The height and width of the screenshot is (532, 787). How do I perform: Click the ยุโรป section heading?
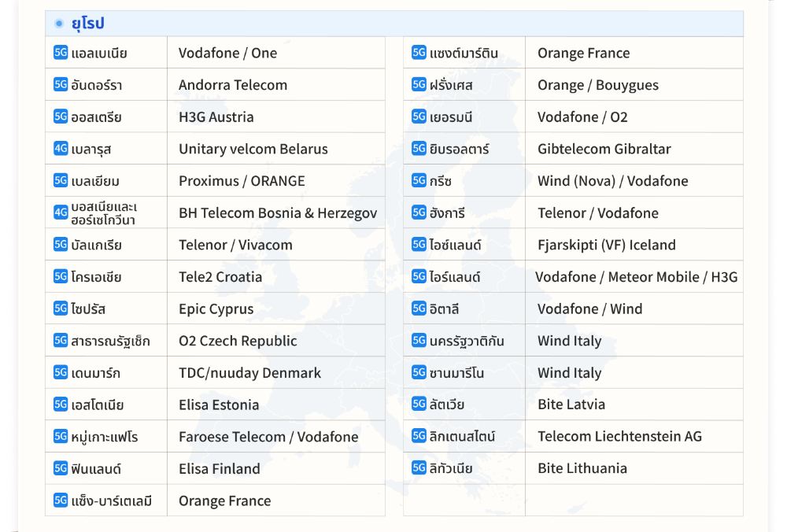[x=87, y=24]
